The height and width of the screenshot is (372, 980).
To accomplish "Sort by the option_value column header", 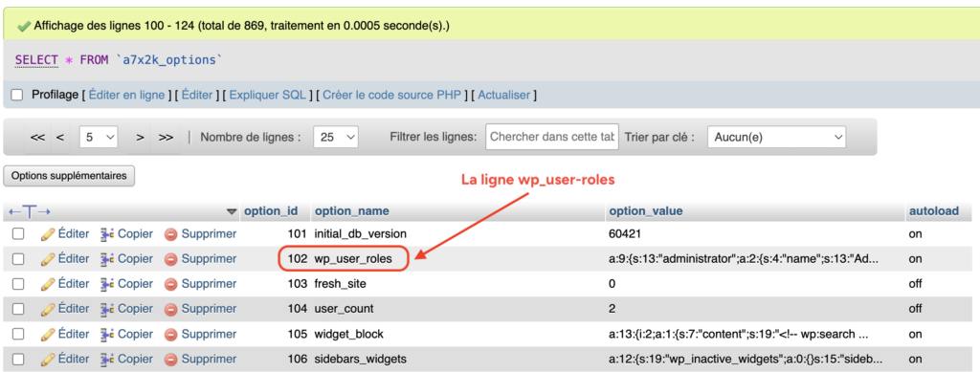I will [646, 211].
